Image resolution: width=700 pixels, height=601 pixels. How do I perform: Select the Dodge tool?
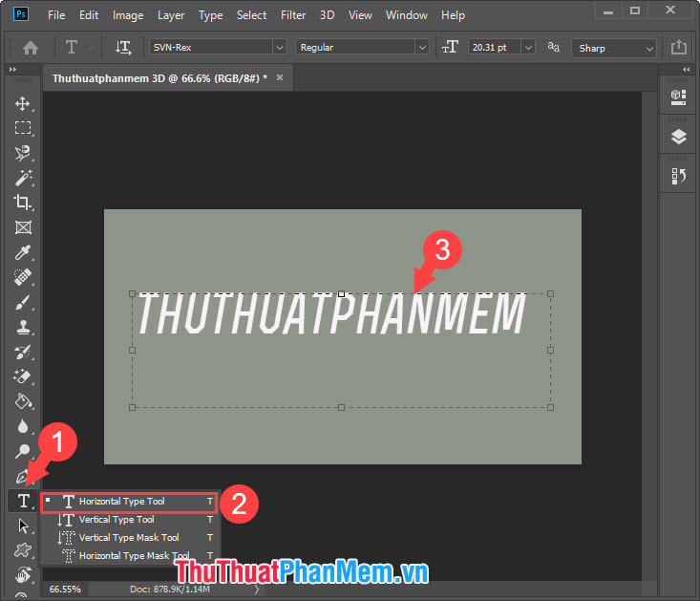23,451
